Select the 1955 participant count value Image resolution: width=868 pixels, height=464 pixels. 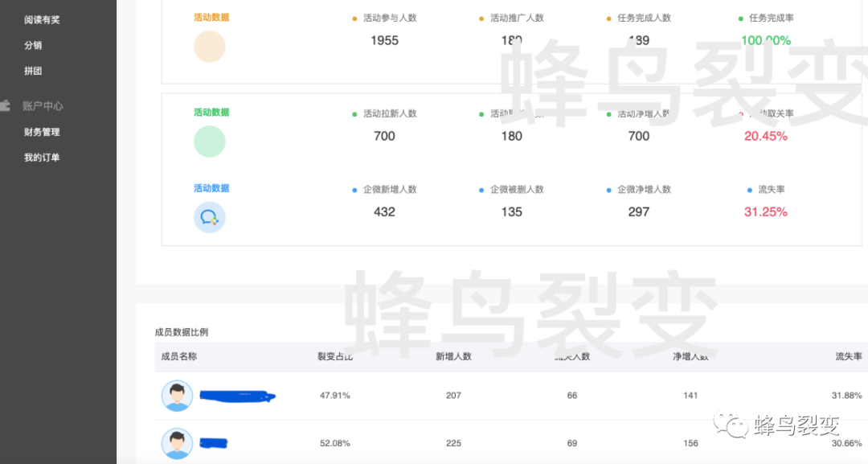click(x=385, y=40)
